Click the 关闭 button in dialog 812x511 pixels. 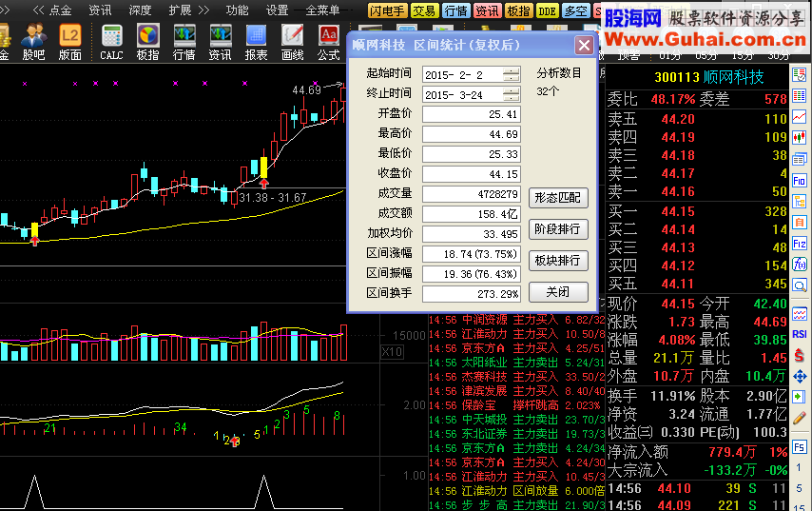coord(558,292)
